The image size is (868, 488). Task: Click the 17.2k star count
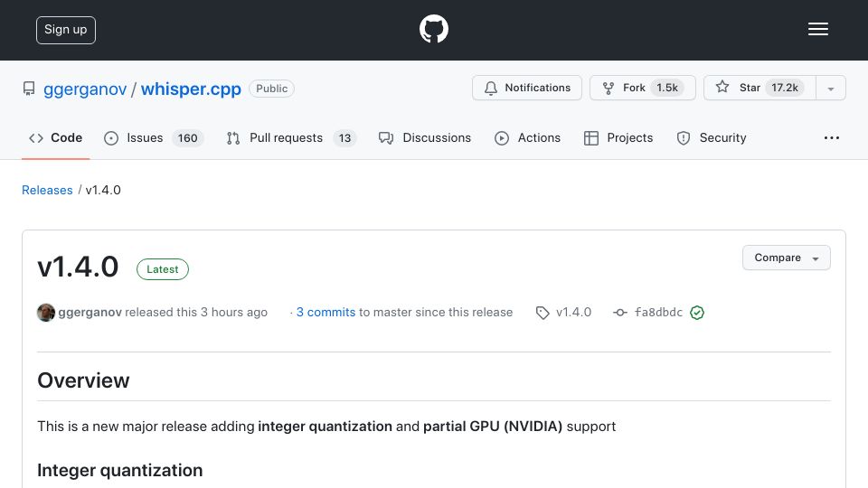click(785, 88)
